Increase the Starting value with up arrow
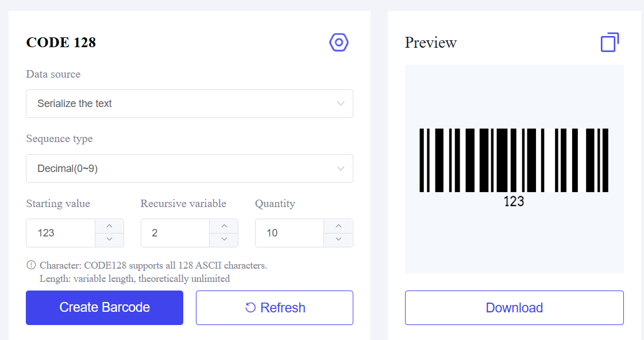The image size is (644, 340). pyautogui.click(x=109, y=226)
